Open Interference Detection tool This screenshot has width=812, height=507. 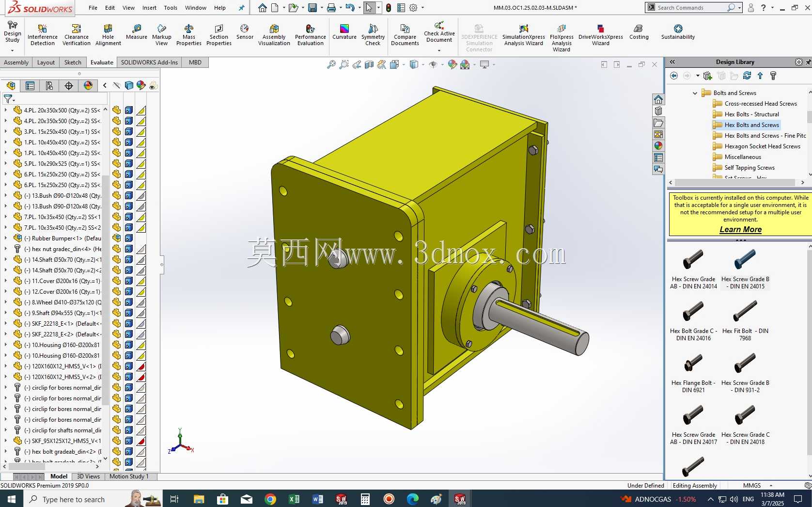(x=42, y=35)
